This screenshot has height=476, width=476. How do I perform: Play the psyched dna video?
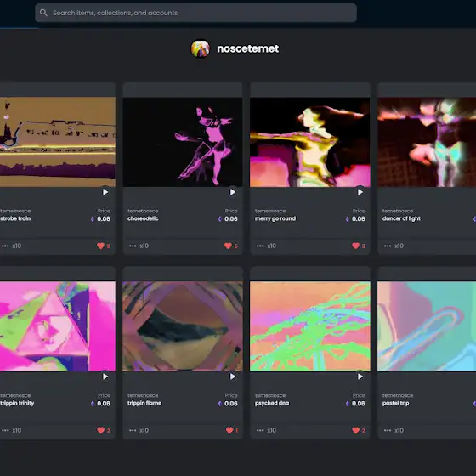[x=360, y=377]
